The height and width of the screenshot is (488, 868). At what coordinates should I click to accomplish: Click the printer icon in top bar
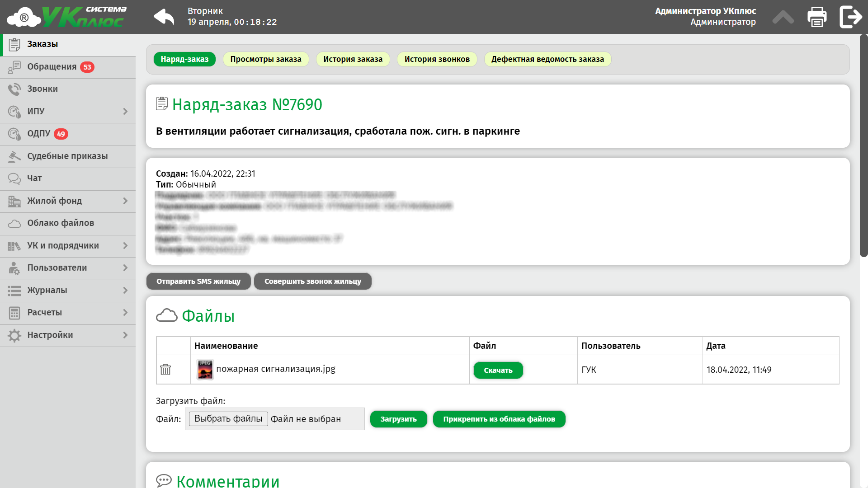[x=817, y=17]
